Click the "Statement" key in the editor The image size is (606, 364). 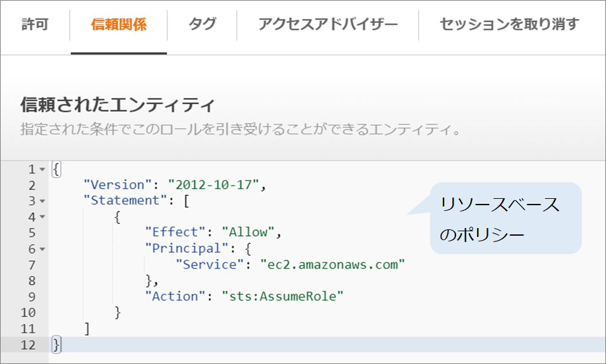coord(124,201)
